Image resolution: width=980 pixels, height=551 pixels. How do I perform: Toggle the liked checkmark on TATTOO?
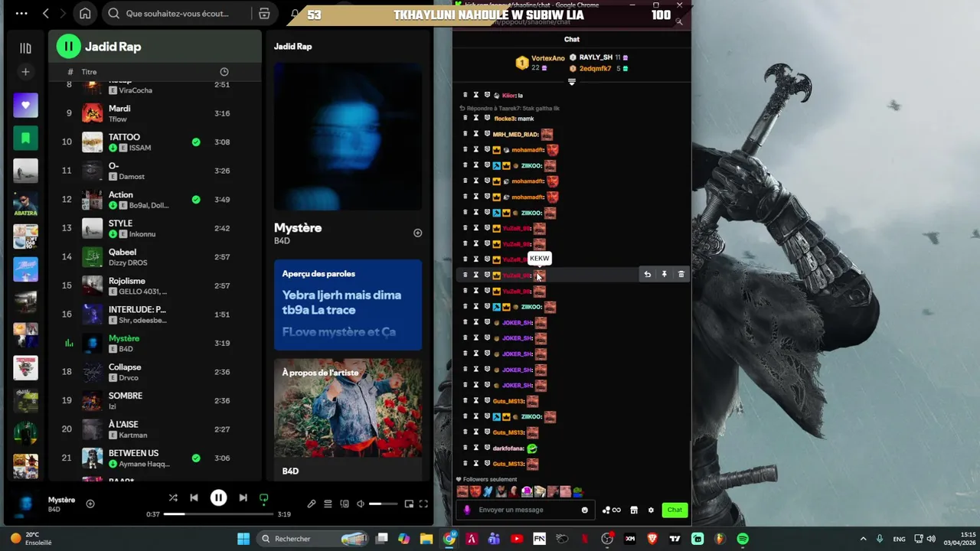click(196, 142)
